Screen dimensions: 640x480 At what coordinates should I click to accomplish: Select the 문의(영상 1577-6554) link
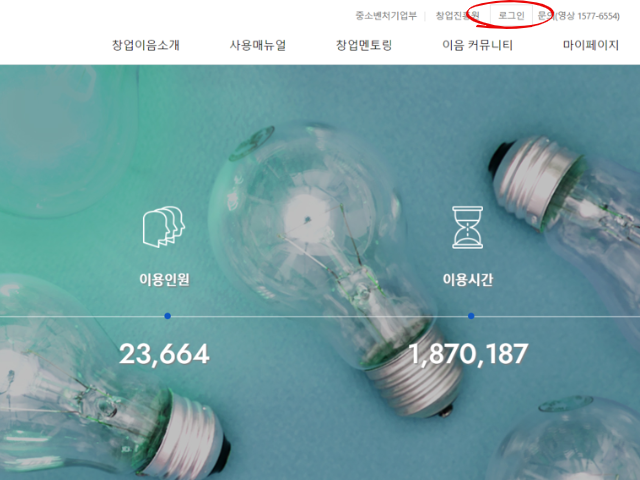click(578, 16)
